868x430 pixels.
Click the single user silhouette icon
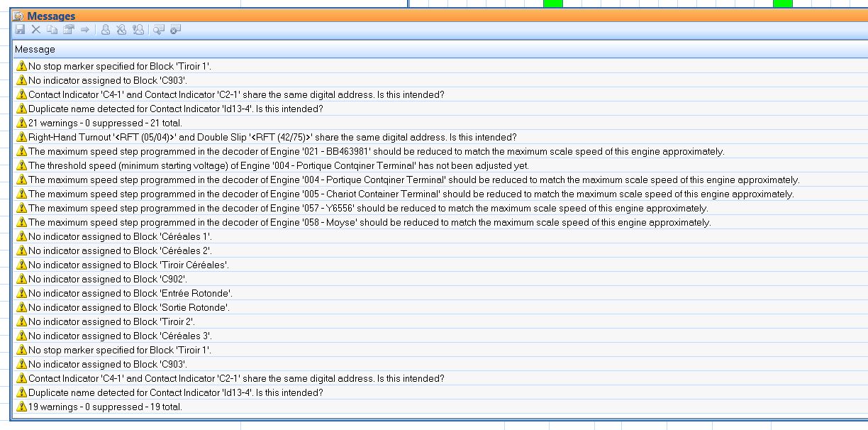pos(105,30)
